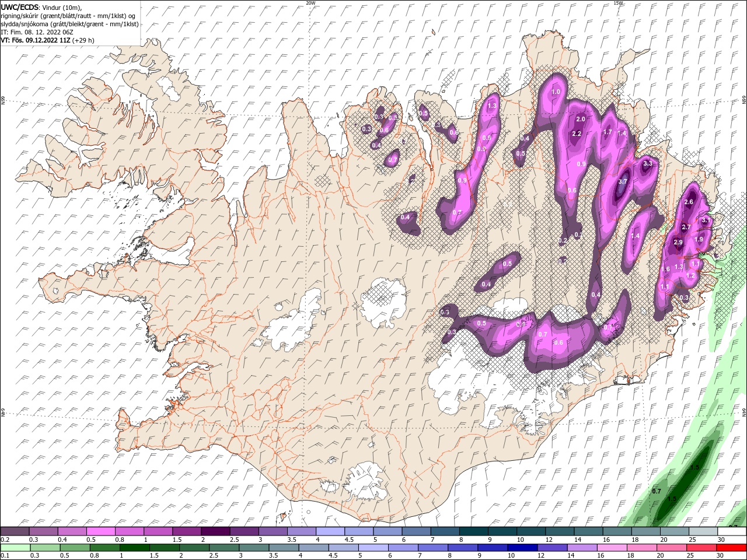The width and height of the screenshot is (747, 560).
Task: Click the 2.0 snowfall value label
Action: (581, 119)
